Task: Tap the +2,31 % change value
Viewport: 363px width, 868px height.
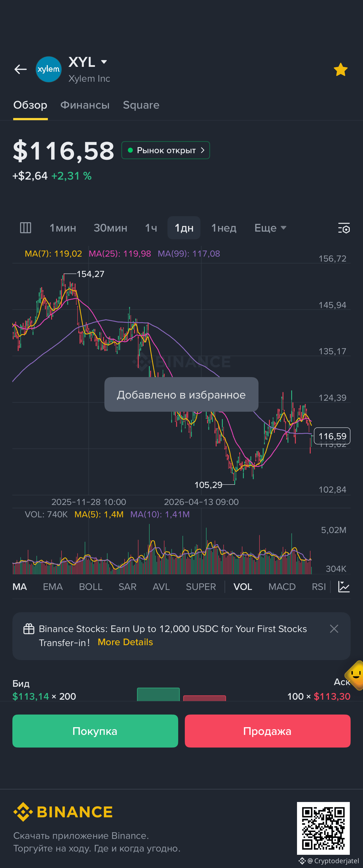Action: 71,176
